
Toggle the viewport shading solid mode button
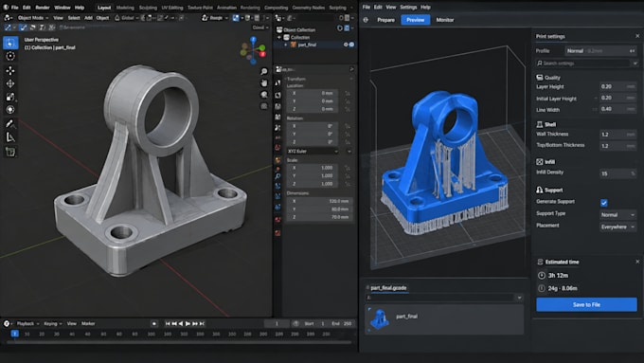[x=236, y=18]
